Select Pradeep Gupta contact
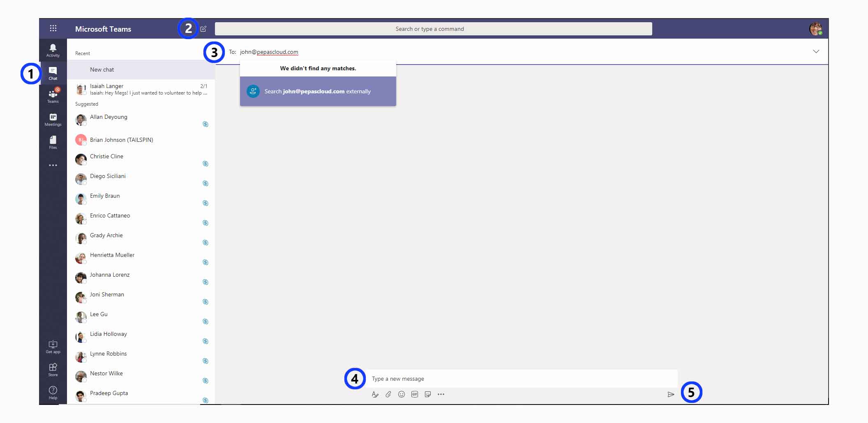This screenshot has width=868, height=423. 141,395
